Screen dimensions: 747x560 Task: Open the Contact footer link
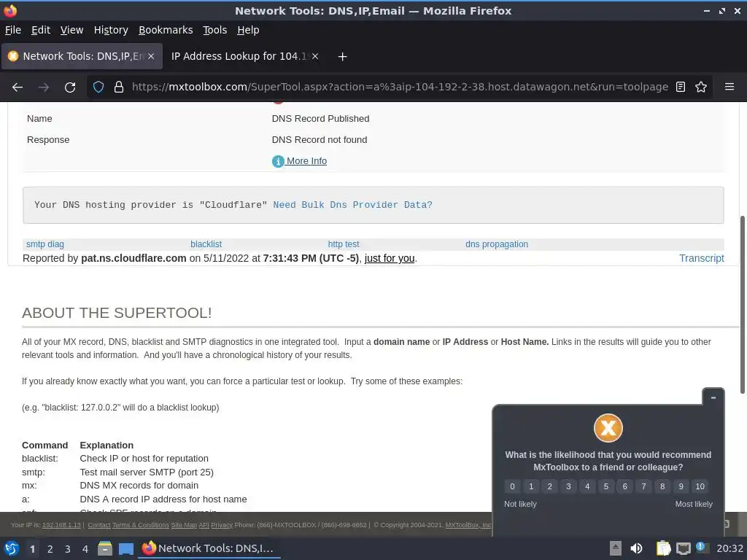[x=99, y=525]
